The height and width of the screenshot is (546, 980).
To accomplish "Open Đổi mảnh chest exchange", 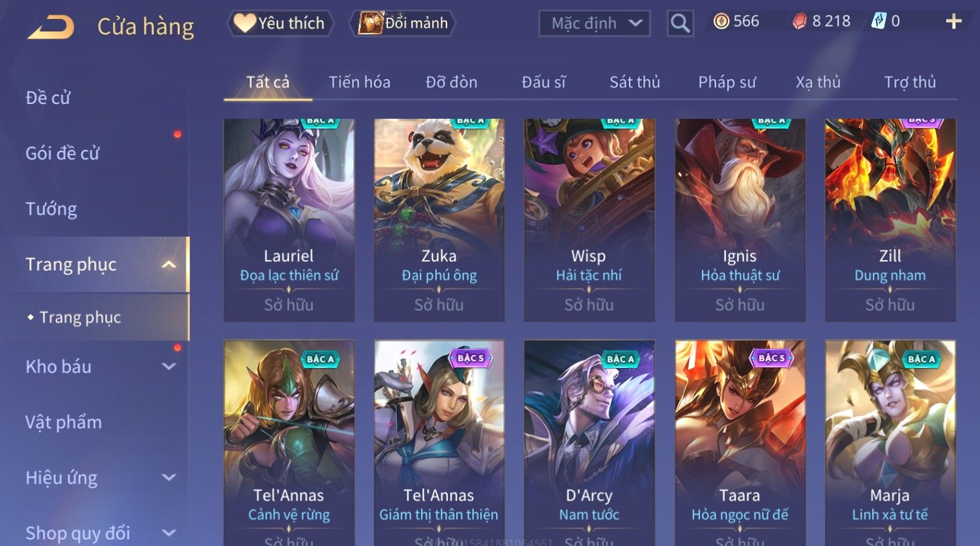I will [x=403, y=23].
